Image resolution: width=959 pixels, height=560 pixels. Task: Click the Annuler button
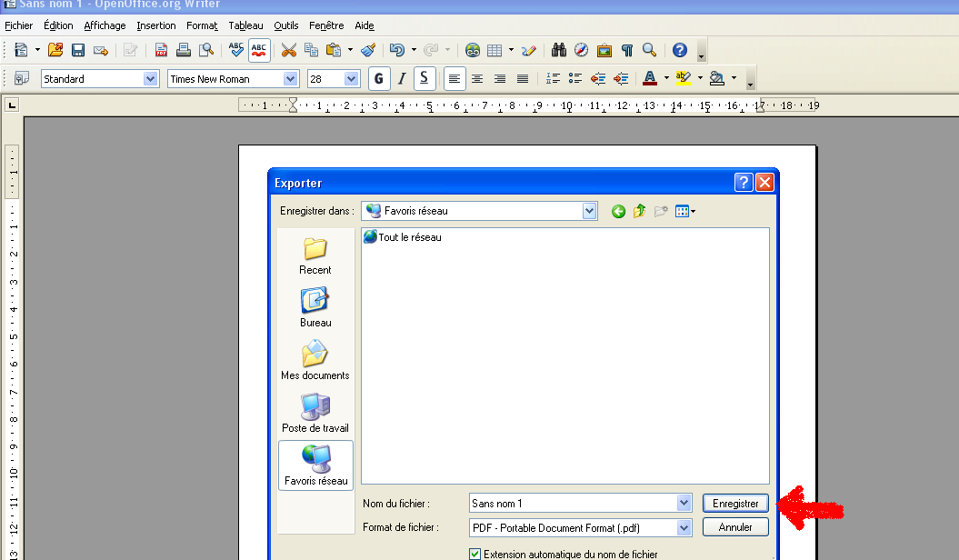tap(735, 527)
